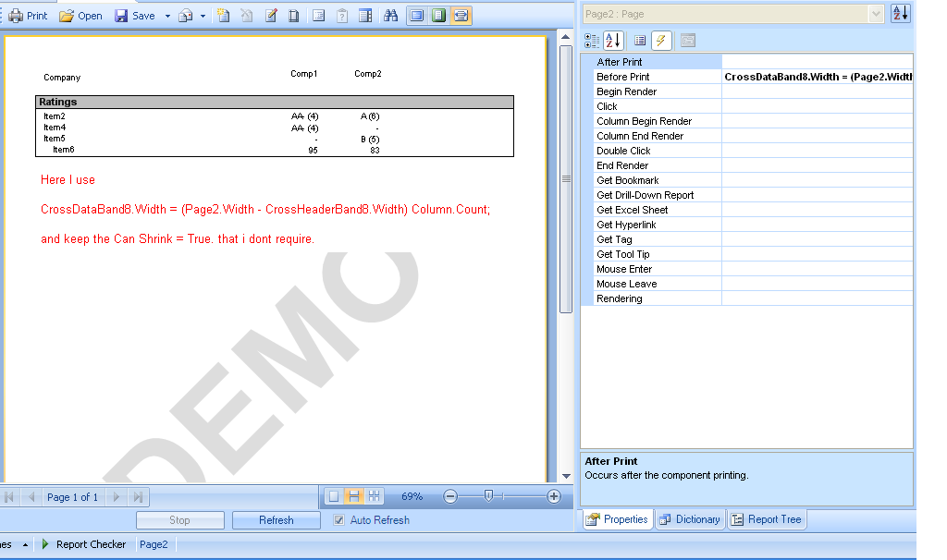Open a report with the Open button
Screen dimensions: 947x560
(x=80, y=16)
